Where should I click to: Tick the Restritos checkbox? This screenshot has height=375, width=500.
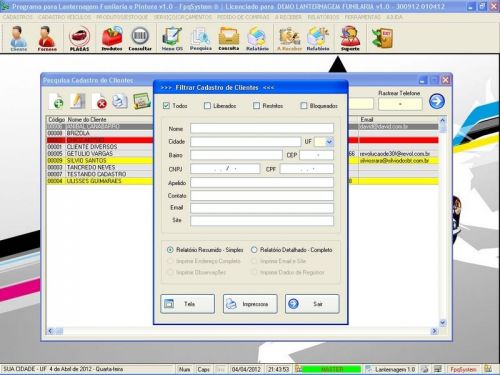(x=256, y=106)
